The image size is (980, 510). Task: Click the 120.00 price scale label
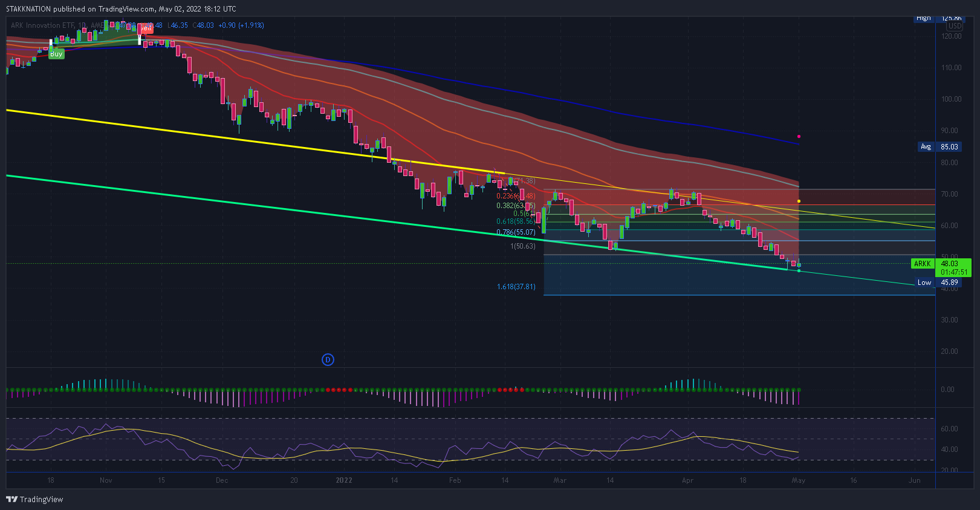pos(951,36)
